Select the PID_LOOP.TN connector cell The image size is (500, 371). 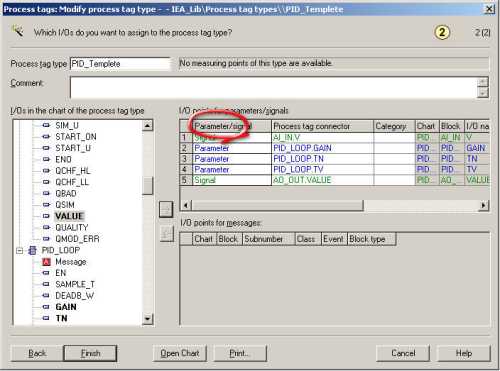pos(322,159)
